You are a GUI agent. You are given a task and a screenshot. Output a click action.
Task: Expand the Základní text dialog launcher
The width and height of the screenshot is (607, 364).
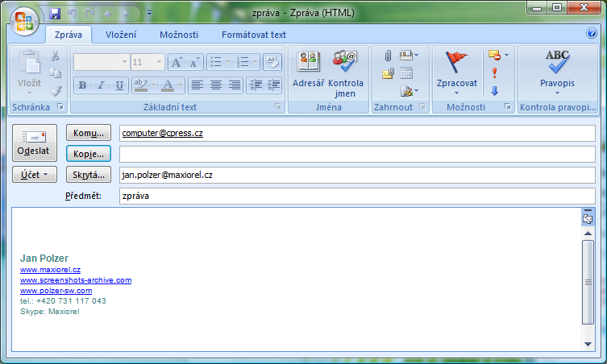point(278,106)
